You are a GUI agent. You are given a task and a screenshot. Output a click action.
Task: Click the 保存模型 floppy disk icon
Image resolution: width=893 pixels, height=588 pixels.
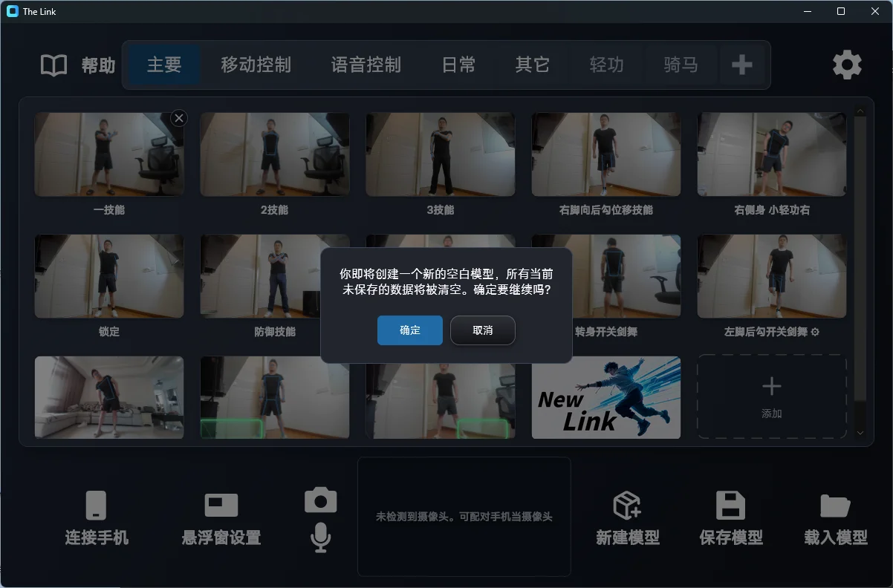[x=730, y=505]
